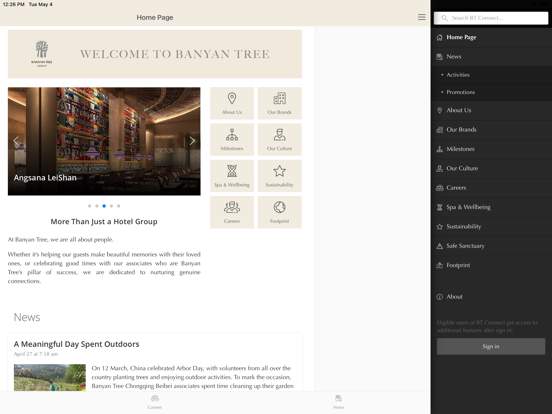Image resolution: width=552 pixels, height=414 pixels.
Task: Select fifth carousel pagination dot
Action: click(119, 206)
